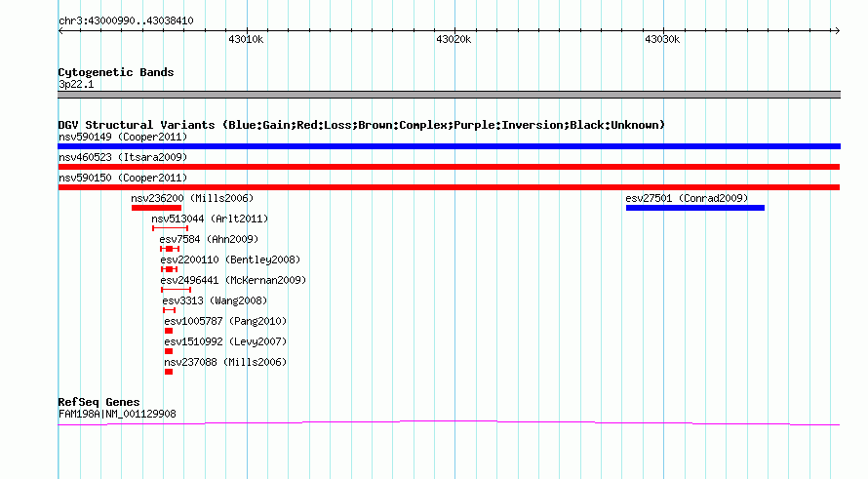The image size is (868, 479).
Task: Click the esv7584 (Ahn2009) label
Action: click(x=209, y=239)
